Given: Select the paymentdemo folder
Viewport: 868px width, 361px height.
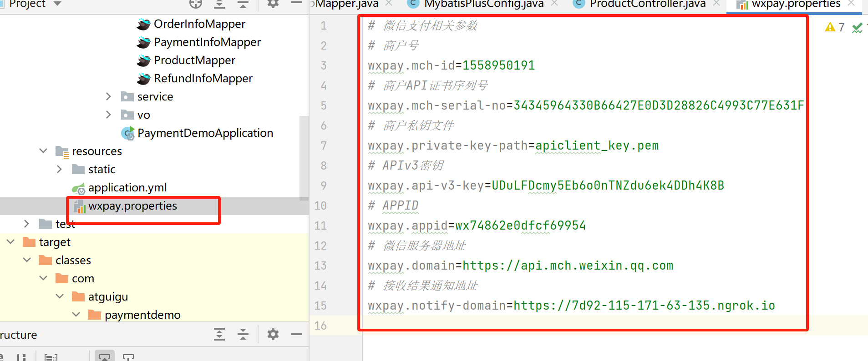Looking at the screenshot, I should point(142,315).
